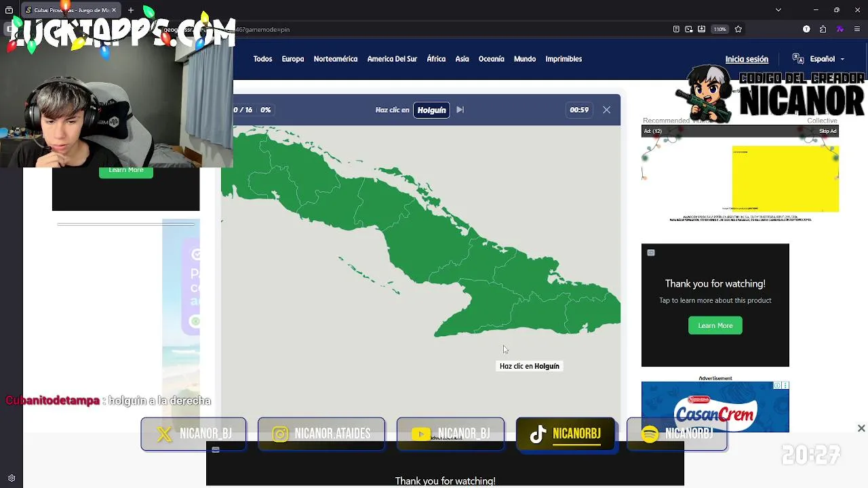Open a new browser tab
Image resolution: width=868 pixels, height=488 pixels.
[x=131, y=10]
